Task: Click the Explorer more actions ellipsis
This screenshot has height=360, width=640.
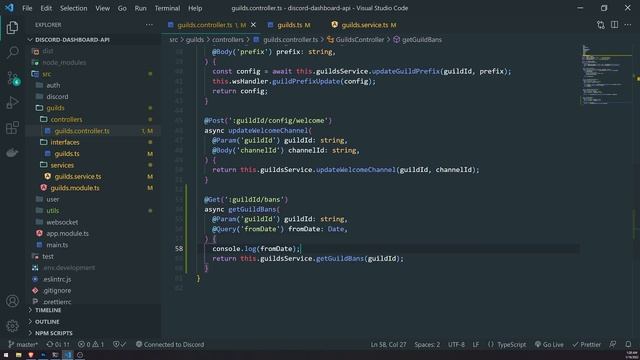Action: (149, 25)
